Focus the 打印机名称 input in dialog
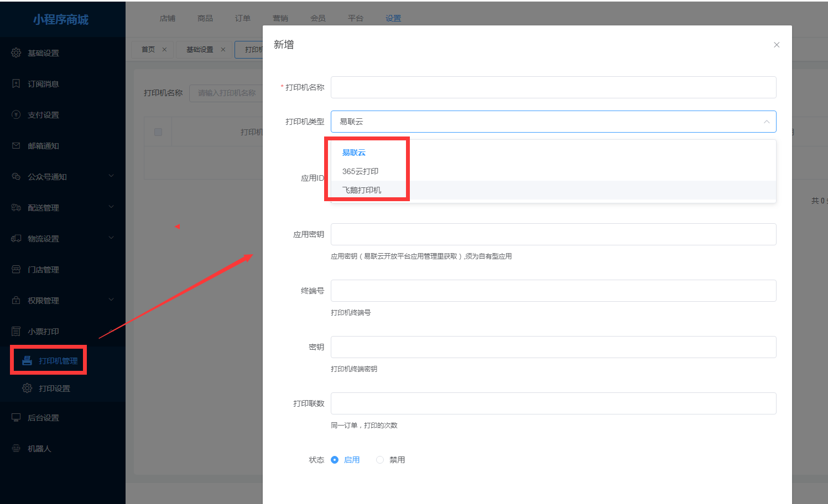Image resolution: width=828 pixels, height=504 pixels. tap(554, 87)
